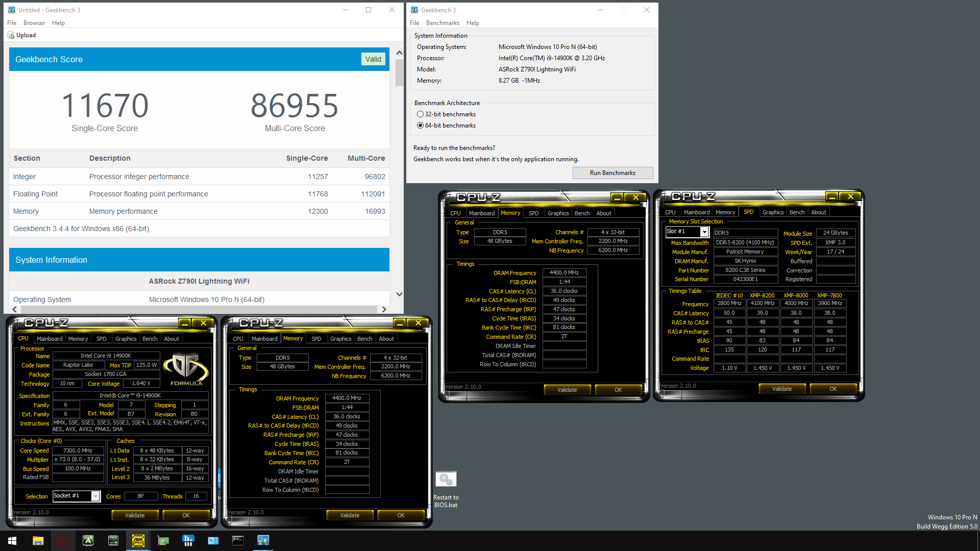Close the CPU-Z CPU tab window with yellow X
The height and width of the screenshot is (551, 980).
tap(203, 323)
